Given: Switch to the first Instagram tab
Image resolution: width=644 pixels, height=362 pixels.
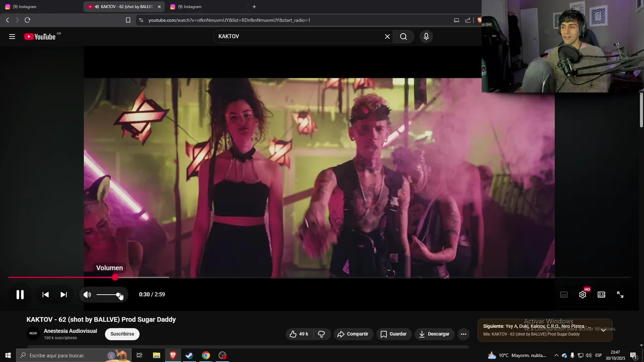Looking at the screenshot, I should pos(40,7).
